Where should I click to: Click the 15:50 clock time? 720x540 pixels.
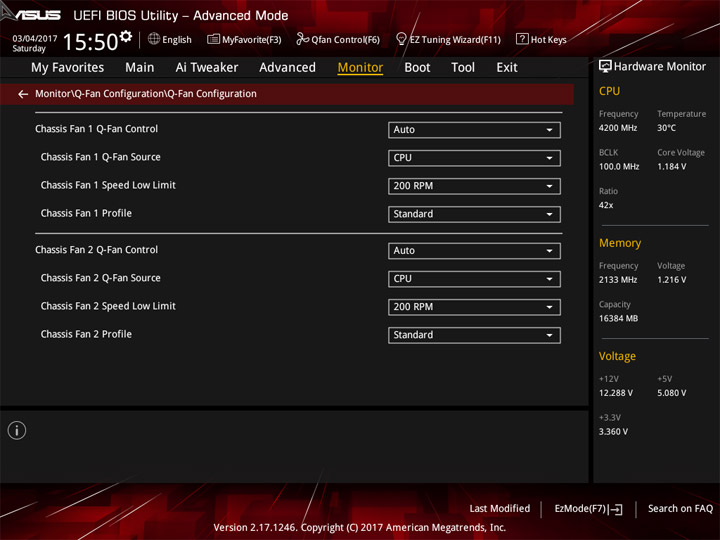point(90,42)
